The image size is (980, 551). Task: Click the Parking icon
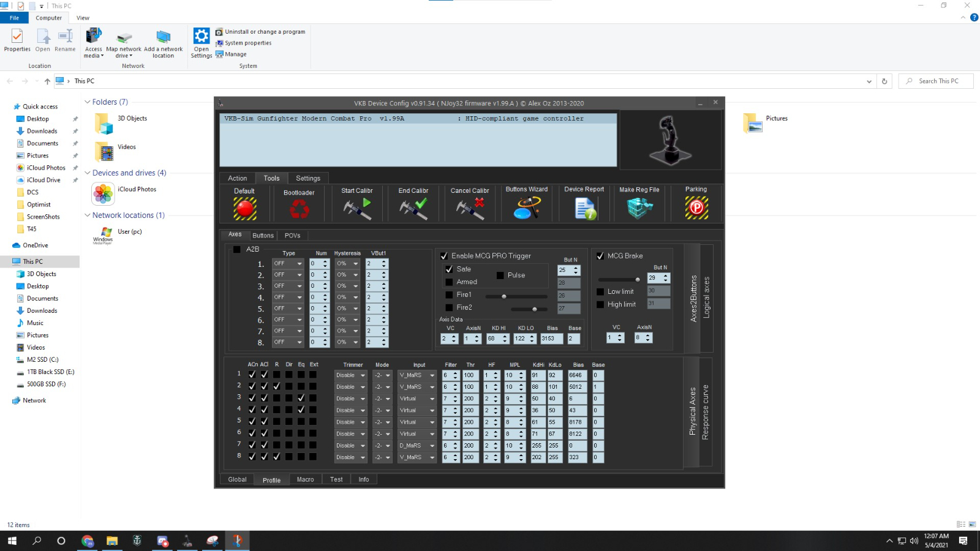pyautogui.click(x=696, y=208)
